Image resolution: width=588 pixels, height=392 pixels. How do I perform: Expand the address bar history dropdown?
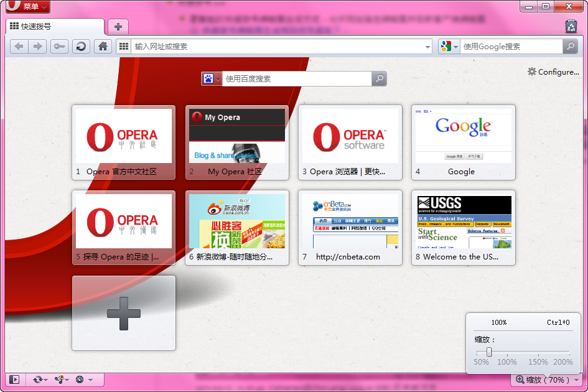coord(427,47)
